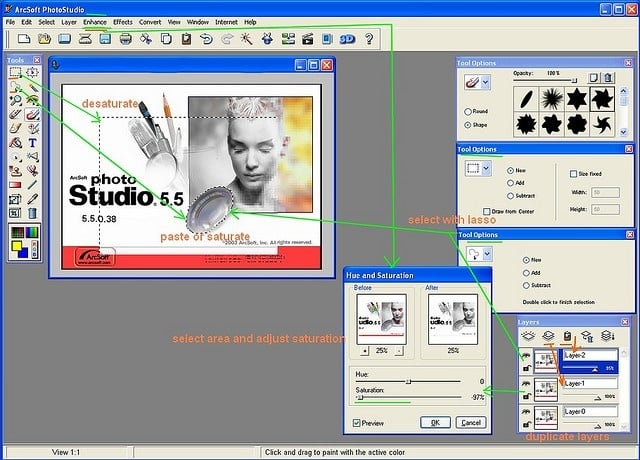640x460 pixels.
Task: Click the paste-as-layer clipboard icon in Layers
Action: 567,336
